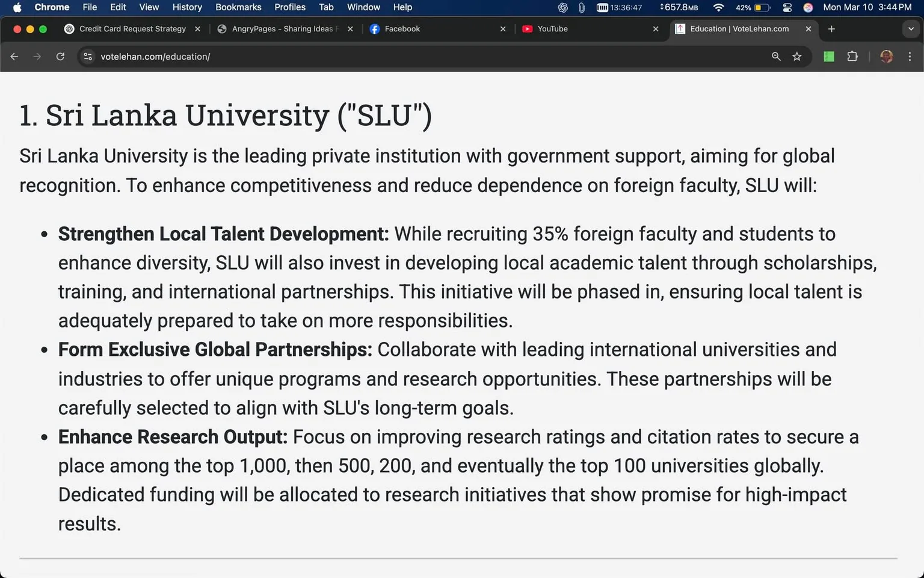Go back using the back arrow
Screen dimensions: 924x578
pyautogui.click(x=14, y=56)
